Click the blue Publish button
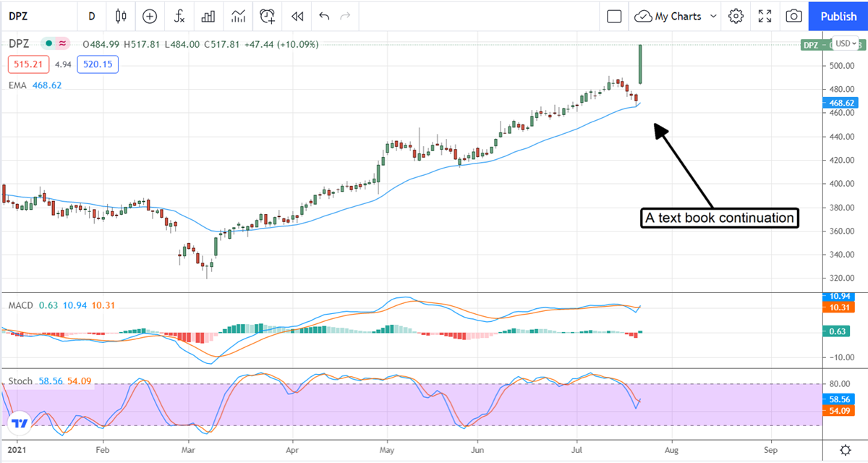This screenshot has width=868, height=463. (838, 16)
